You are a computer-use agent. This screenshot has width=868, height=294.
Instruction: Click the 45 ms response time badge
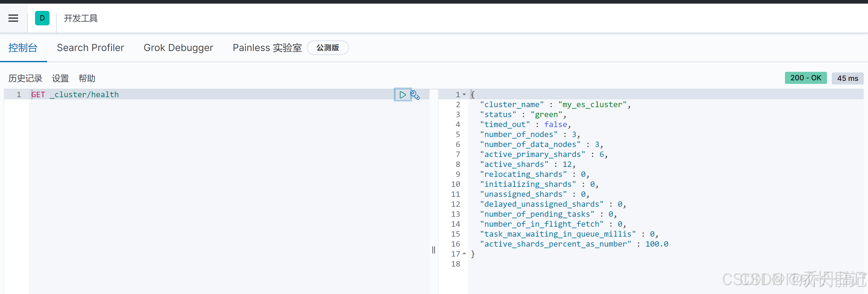(847, 78)
